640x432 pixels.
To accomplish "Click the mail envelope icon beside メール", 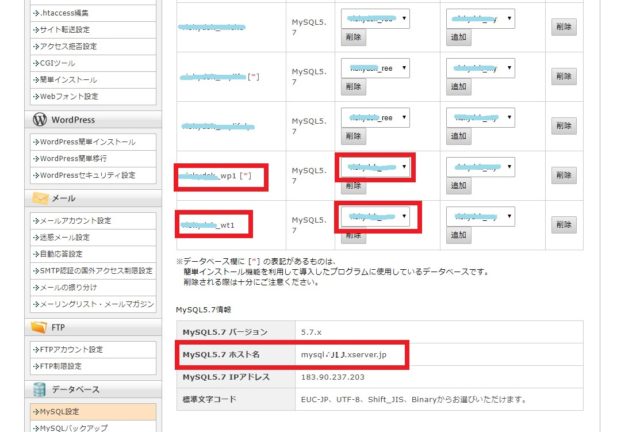I will tap(40, 198).
